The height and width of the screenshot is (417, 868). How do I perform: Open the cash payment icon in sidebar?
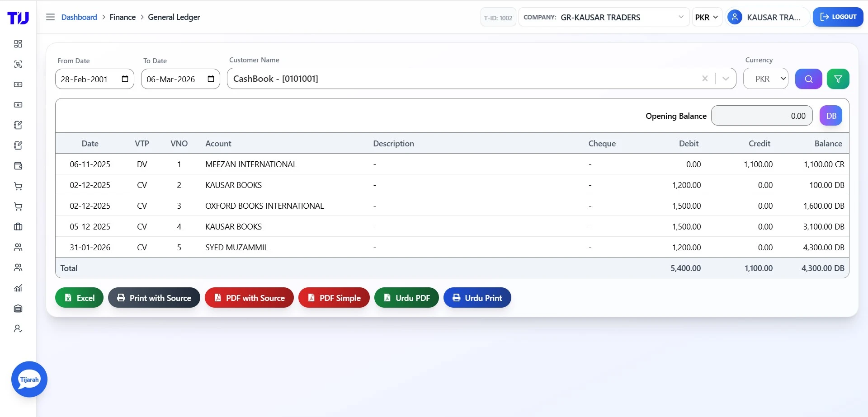[x=18, y=84]
